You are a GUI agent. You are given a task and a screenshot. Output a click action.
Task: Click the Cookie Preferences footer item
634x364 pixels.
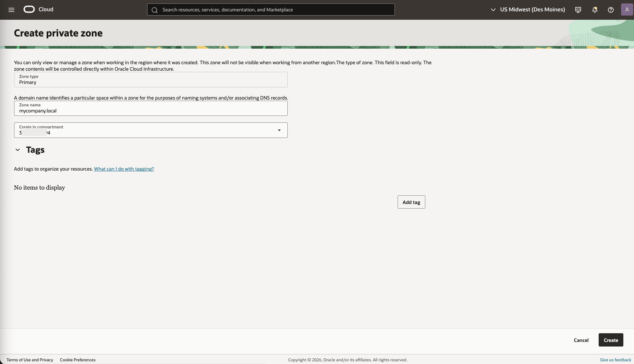[78, 360]
